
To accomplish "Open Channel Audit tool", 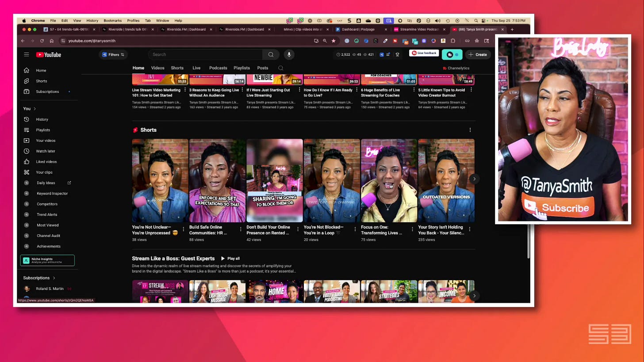I will [48, 236].
